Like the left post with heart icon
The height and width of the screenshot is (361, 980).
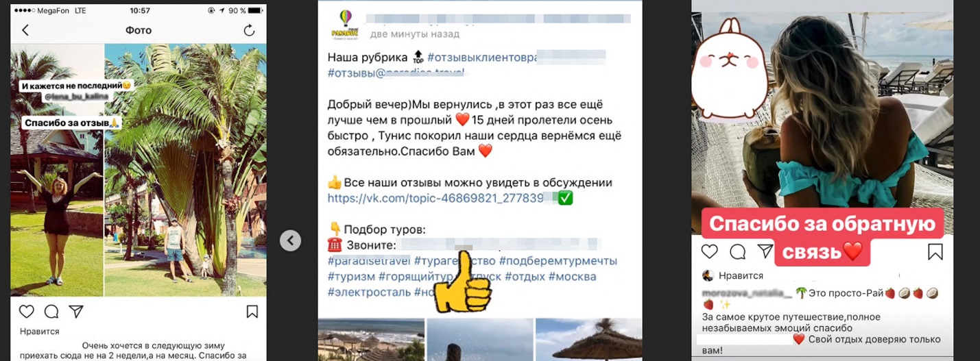[x=26, y=312]
